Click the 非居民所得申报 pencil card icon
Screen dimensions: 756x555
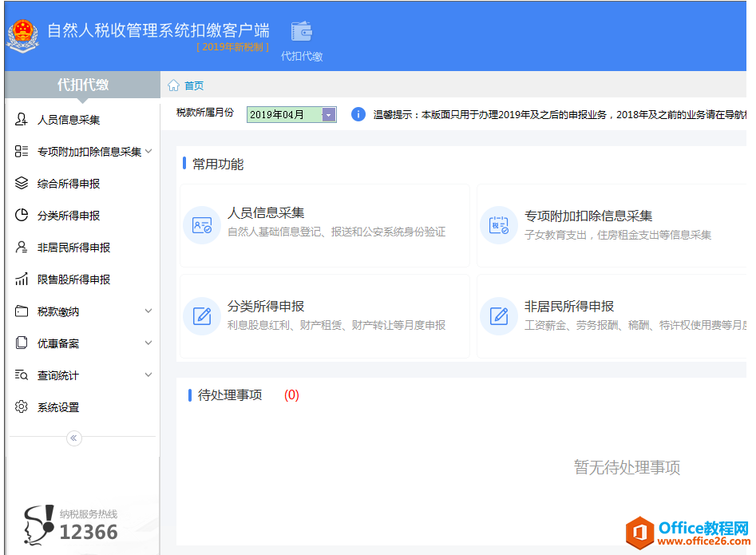(499, 315)
